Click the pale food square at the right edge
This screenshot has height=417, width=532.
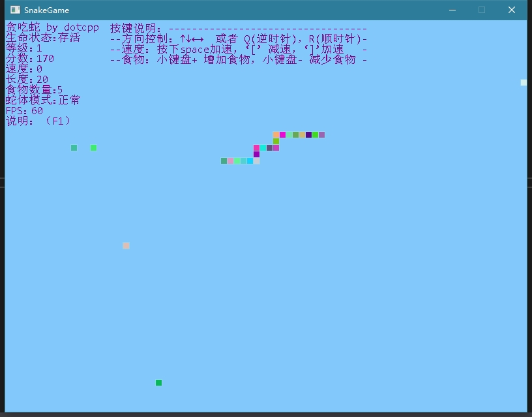pos(524,83)
